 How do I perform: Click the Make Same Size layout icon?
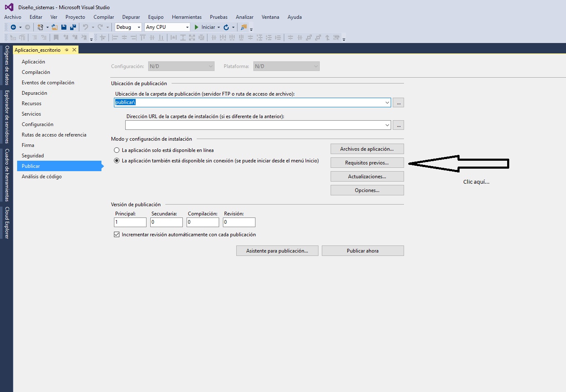point(192,38)
